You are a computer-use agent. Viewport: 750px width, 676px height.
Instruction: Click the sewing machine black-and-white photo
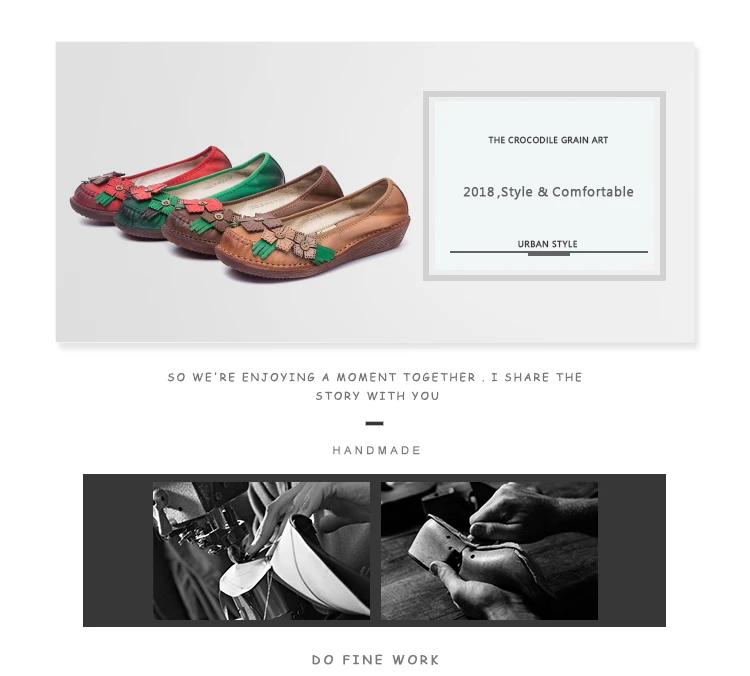tap(261, 551)
